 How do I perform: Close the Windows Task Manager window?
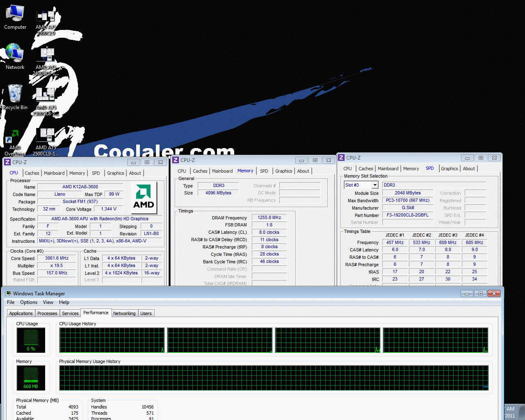click(x=494, y=294)
